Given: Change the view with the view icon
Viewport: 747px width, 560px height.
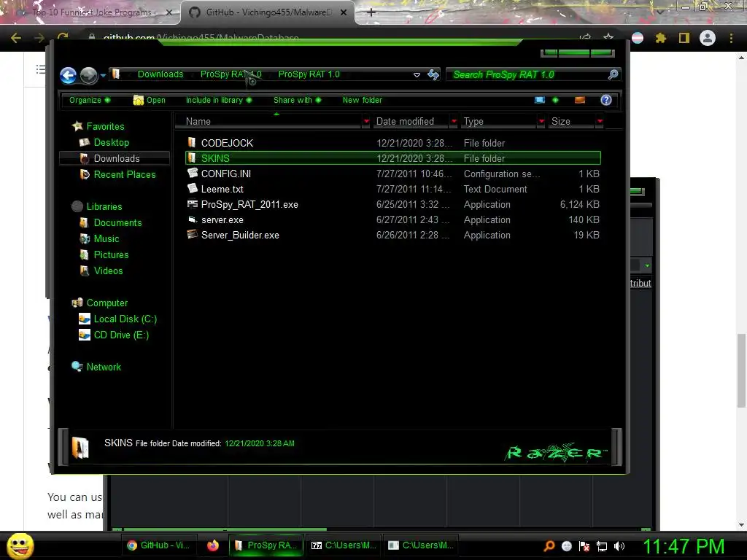Looking at the screenshot, I should point(539,100).
